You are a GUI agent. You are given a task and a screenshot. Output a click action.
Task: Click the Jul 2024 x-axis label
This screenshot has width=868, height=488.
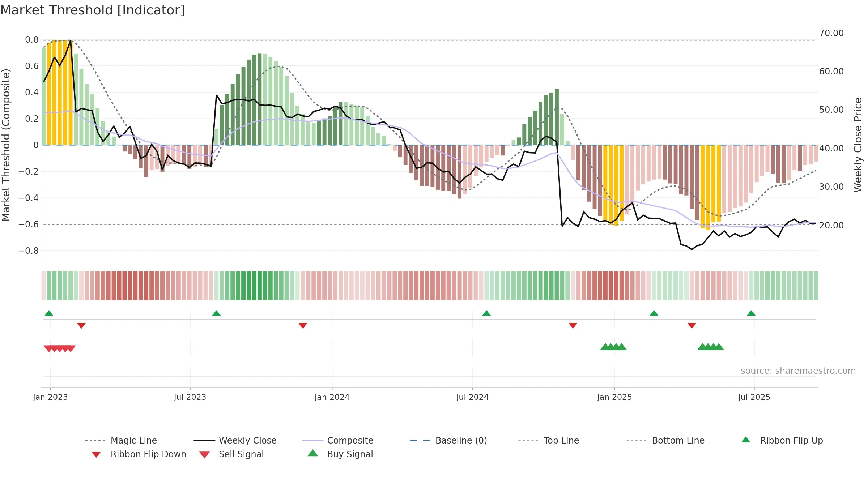pyautogui.click(x=472, y=397)
